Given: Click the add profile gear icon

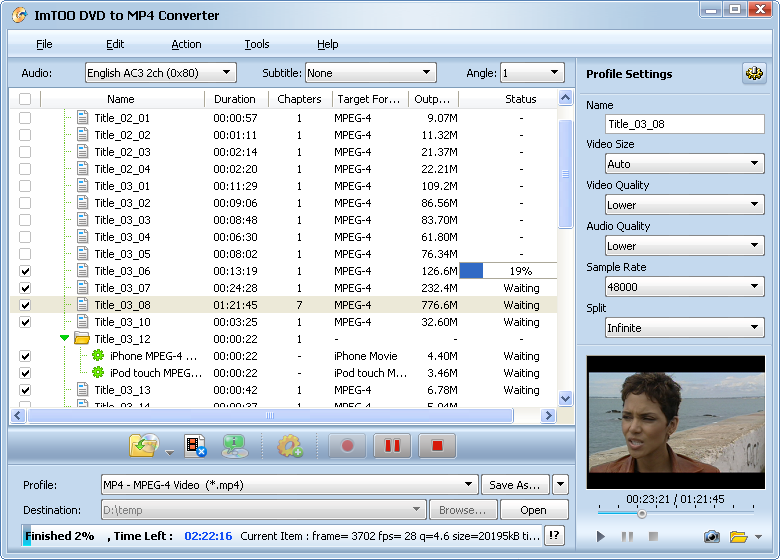Looking at the screenshot, I should [x=290, y=446].
